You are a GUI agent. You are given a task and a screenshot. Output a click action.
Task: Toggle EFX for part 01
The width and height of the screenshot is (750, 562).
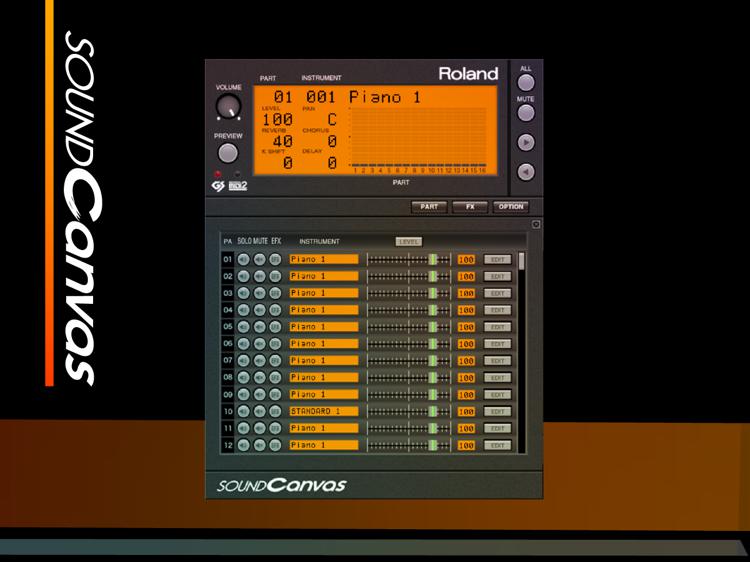pos(275,259)
